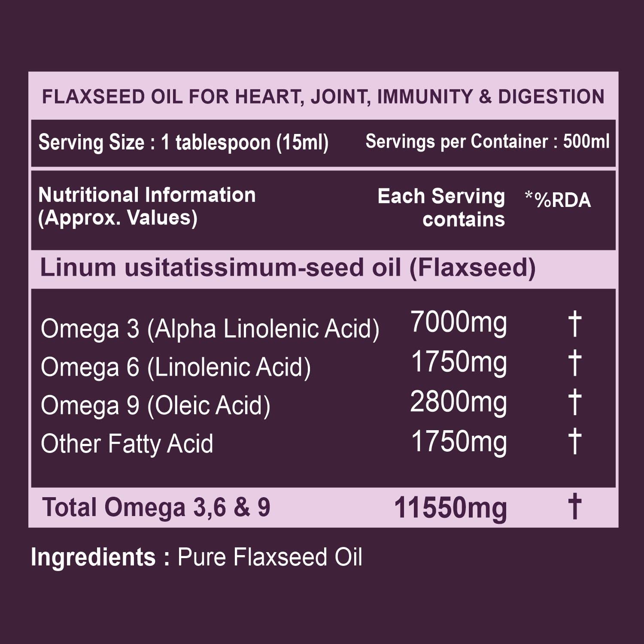Select the Omega 6 (Linolenic Acid) label
The height and width of the screenshot is (644, 644).
point(176,368)
